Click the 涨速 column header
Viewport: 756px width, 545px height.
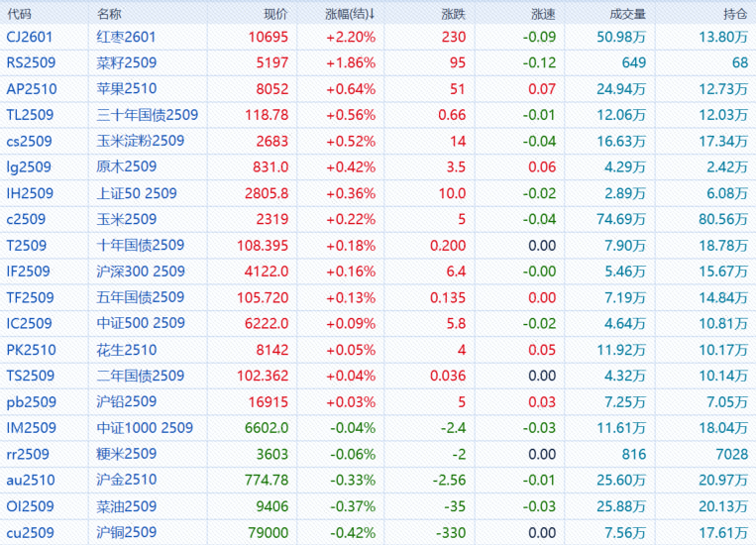[543, 14]
